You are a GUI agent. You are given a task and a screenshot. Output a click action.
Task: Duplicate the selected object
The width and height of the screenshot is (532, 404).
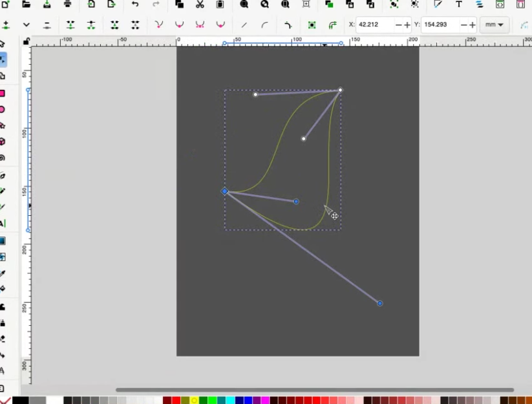[x=329, y=4]
